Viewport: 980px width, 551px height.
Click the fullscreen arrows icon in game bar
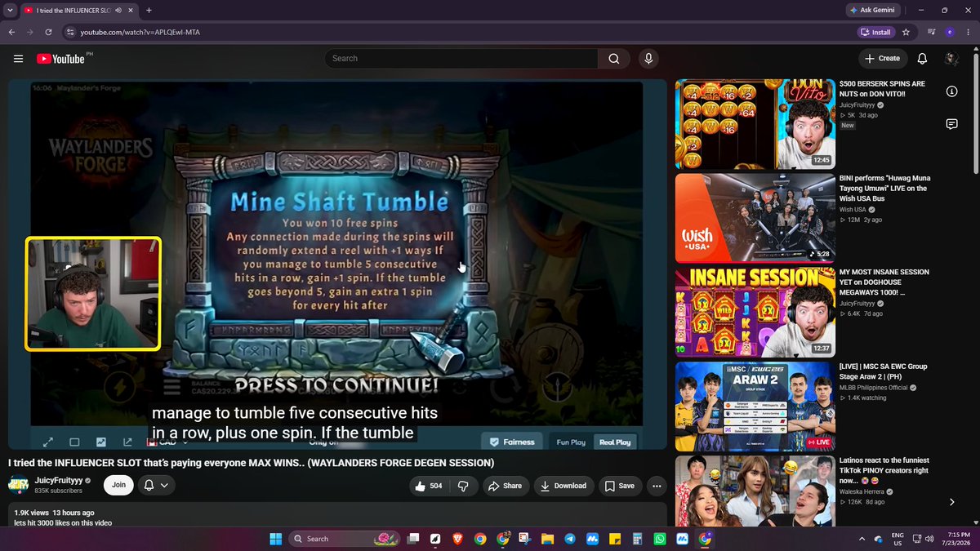click(x=48, y=442)
